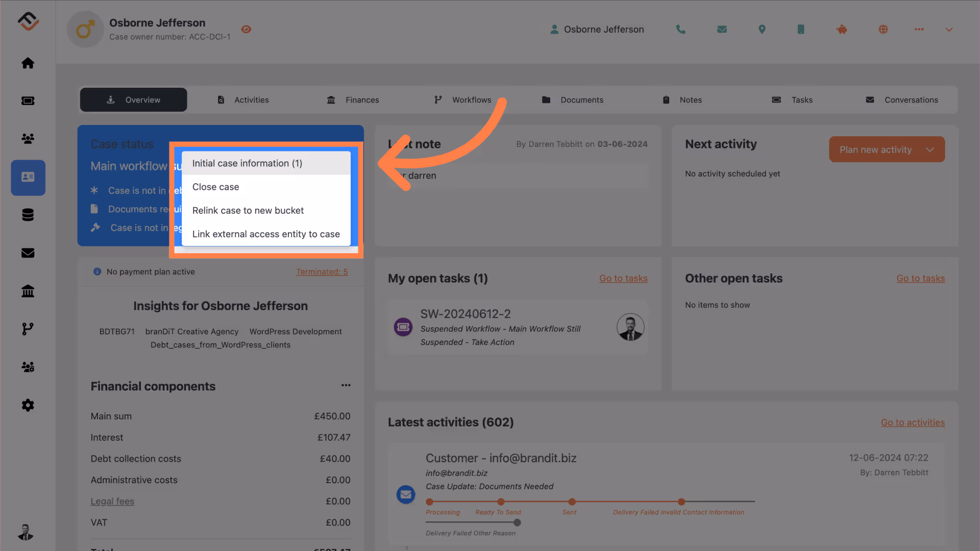Viewport: 980px width, 551px height.
Task: Click the Terminated: 5 link
Action: pos(322,272)
